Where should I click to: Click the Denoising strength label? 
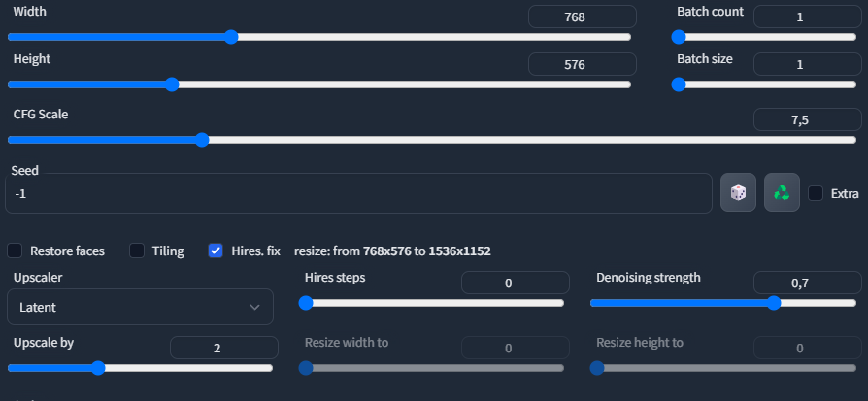coord(649,278)
